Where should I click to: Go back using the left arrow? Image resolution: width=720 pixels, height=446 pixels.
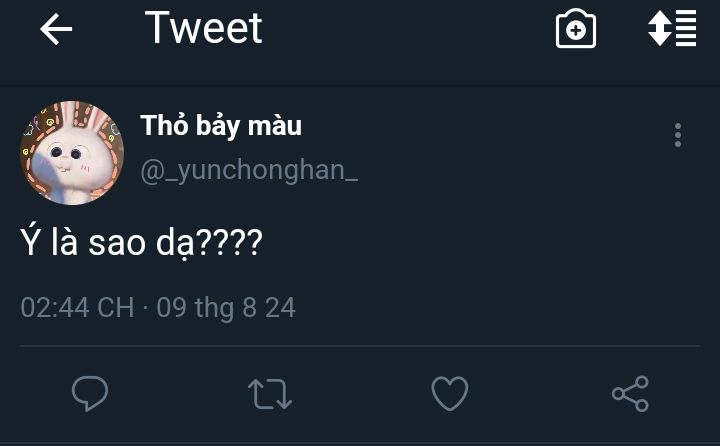56,30
